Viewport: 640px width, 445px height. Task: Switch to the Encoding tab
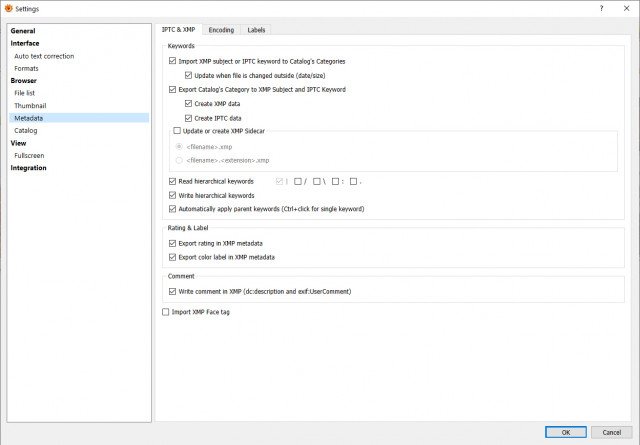tap(221, 30)
